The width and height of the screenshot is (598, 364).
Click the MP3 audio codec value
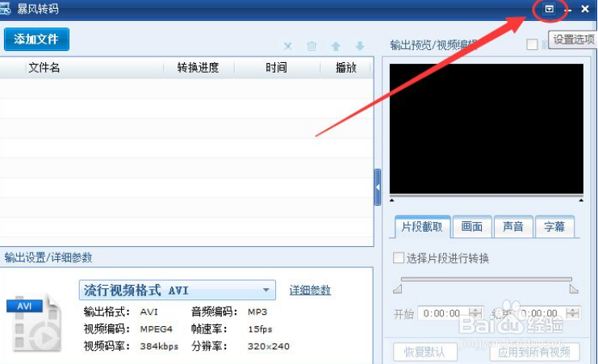[257, 312]
